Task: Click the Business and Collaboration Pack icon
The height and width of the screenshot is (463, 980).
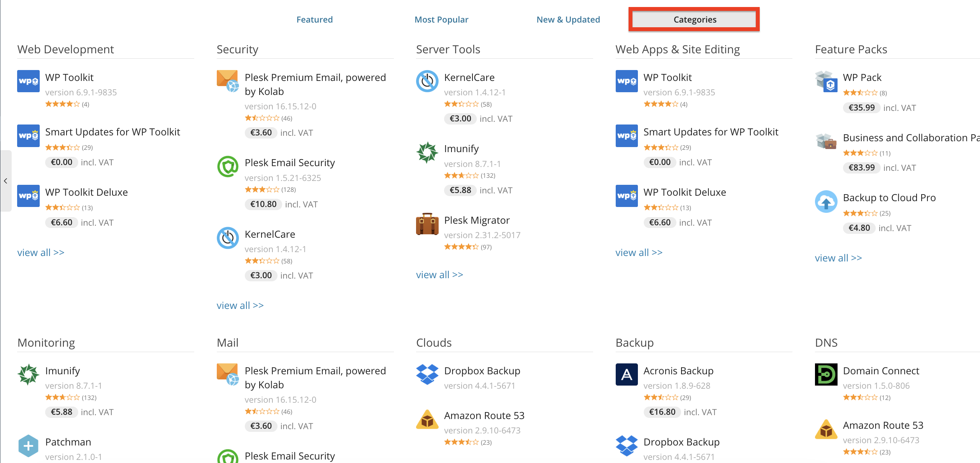Action: (826, 141)
